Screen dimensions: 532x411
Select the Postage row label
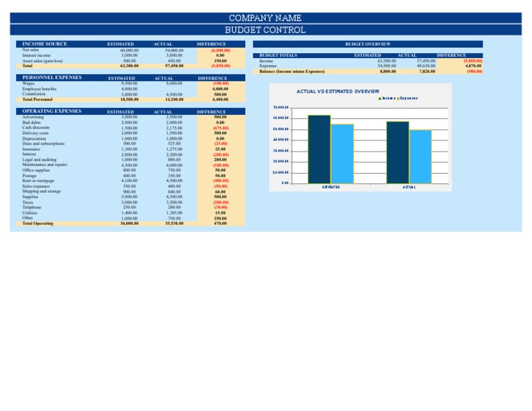click(x=30, y=176)
